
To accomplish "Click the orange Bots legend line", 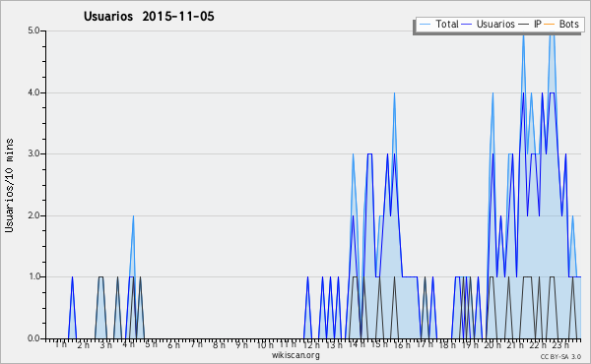I will click(x=550, y=25).
